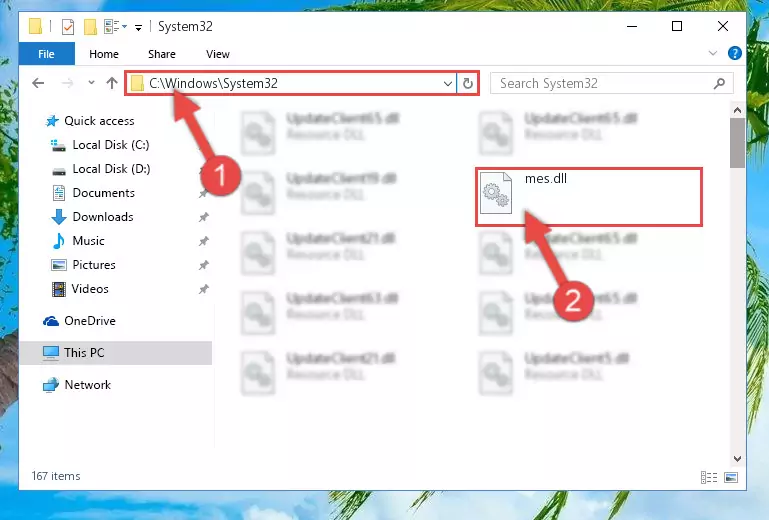
Task: Open the Customize Quick Access Toolbar dropdown
Action: [x=139, y=27]
